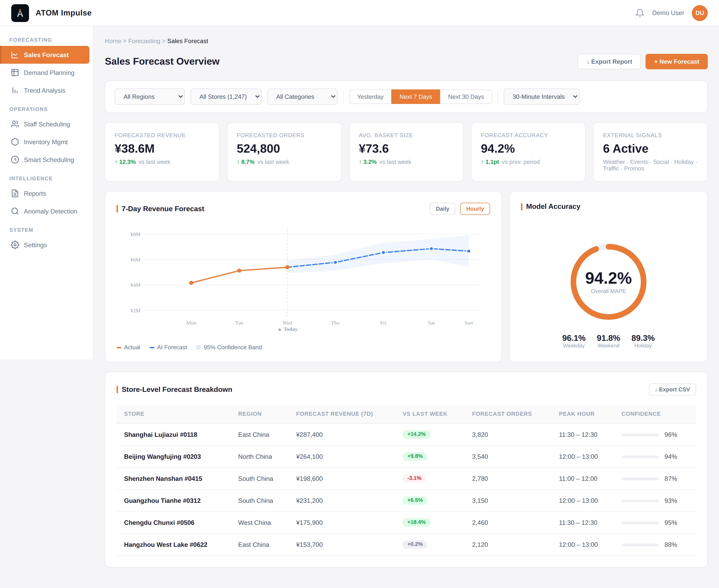The height and width of the screenshot is (588, 719).
Task: Click the Export CSV button
Action: (672, 390)
